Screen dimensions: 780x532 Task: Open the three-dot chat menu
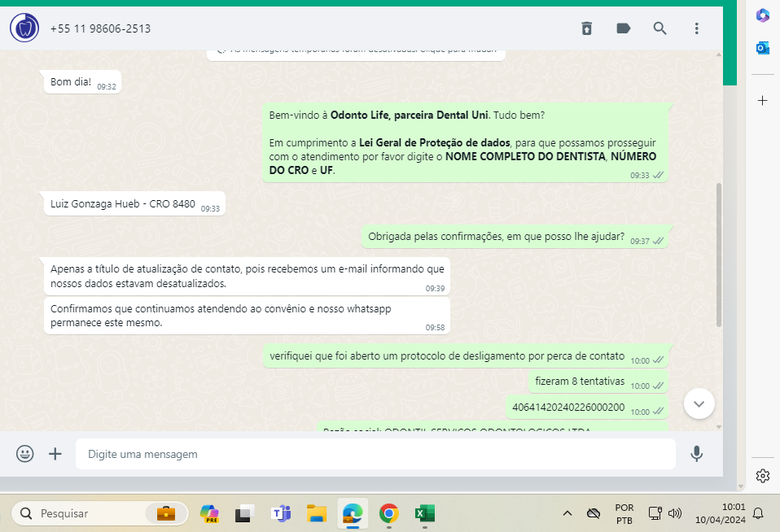pyautogui.click(x=696, y=28)
